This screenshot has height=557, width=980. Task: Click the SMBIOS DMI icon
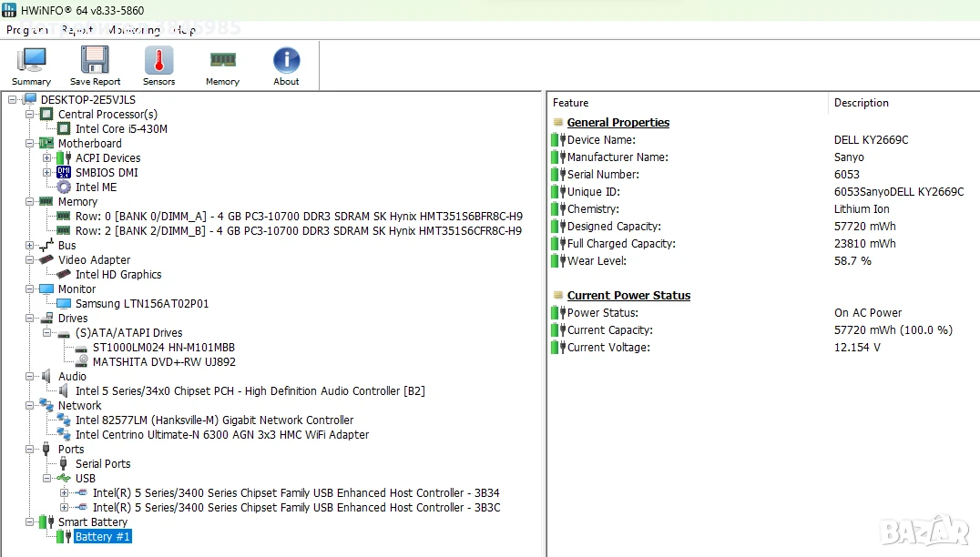pyautogui.click(x=64, y=172)
